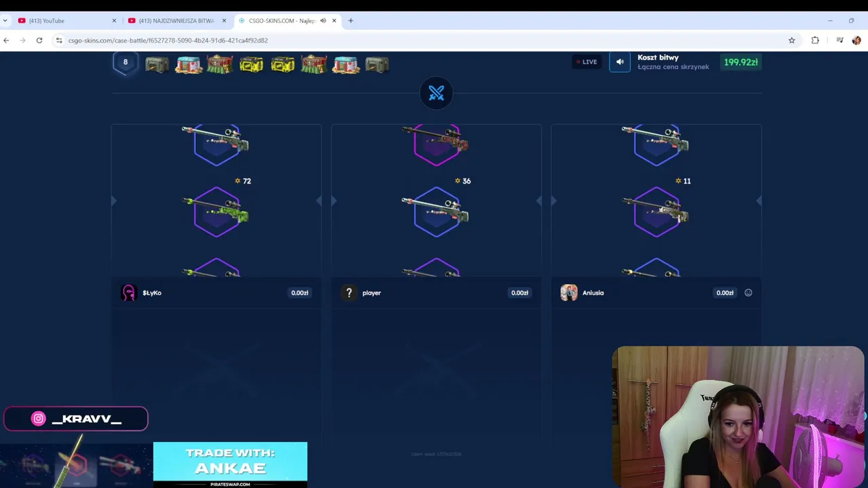868x488 pixels.
Task: Expand the tab search dropdown
Action: tap(5, 20)
